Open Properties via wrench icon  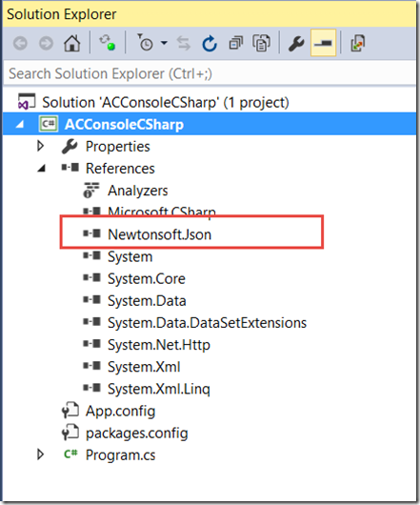point(296,43)
